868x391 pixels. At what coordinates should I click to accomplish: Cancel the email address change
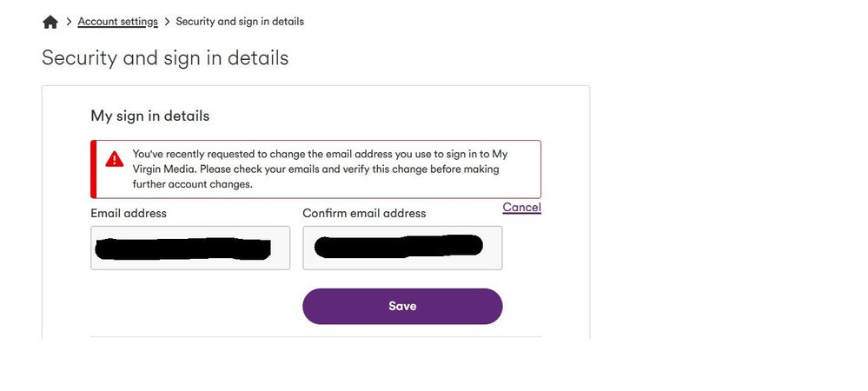tap(522, 207)
